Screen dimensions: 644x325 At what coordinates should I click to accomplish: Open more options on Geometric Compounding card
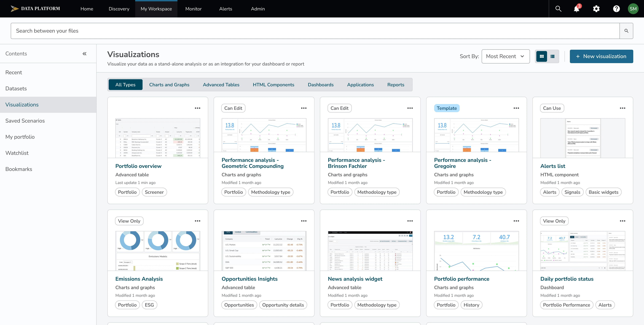pyautogui.click(x=304, y=108)
